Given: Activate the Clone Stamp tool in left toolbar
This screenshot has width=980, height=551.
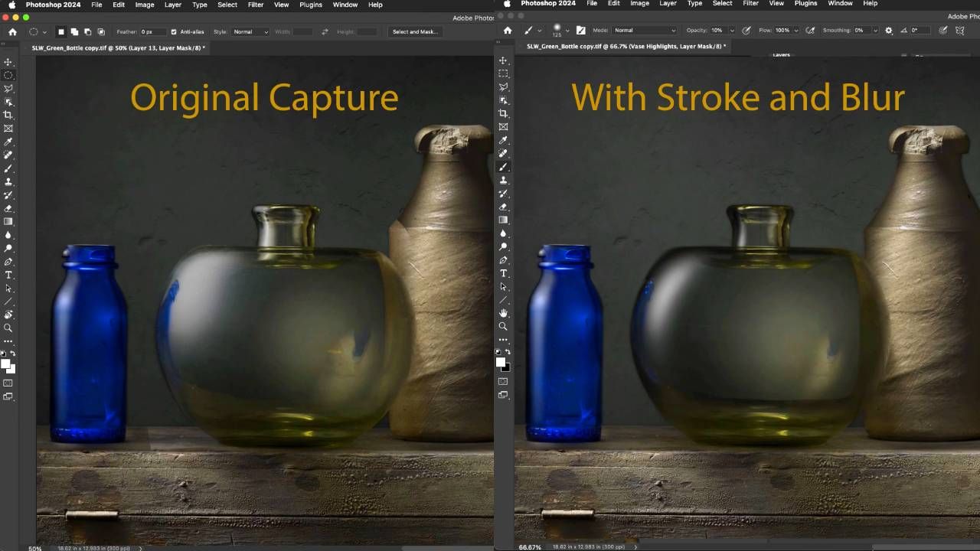Looking at the screenshot, I should tap(8, 181).
